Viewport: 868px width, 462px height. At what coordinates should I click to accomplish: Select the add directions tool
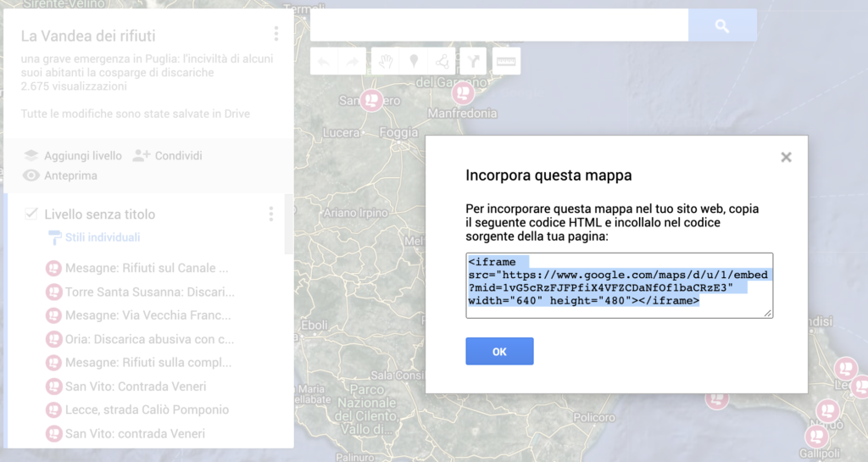pos(473,61)
